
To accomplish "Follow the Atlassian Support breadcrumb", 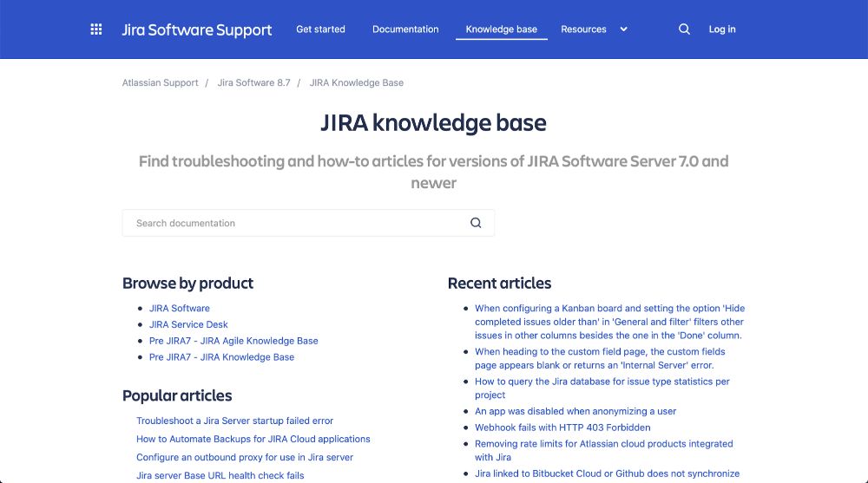I will [x=160, y=82].
